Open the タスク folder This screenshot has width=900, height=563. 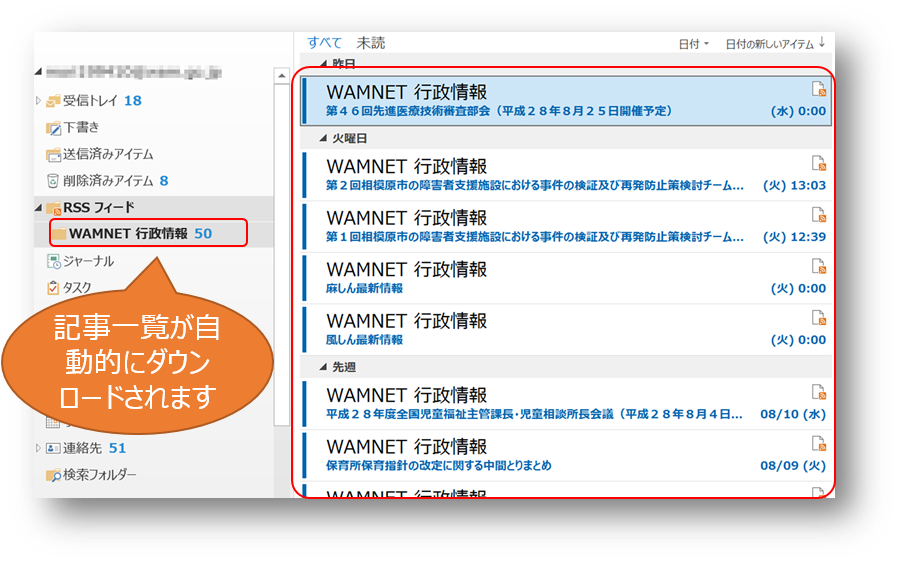pos(77,288)
